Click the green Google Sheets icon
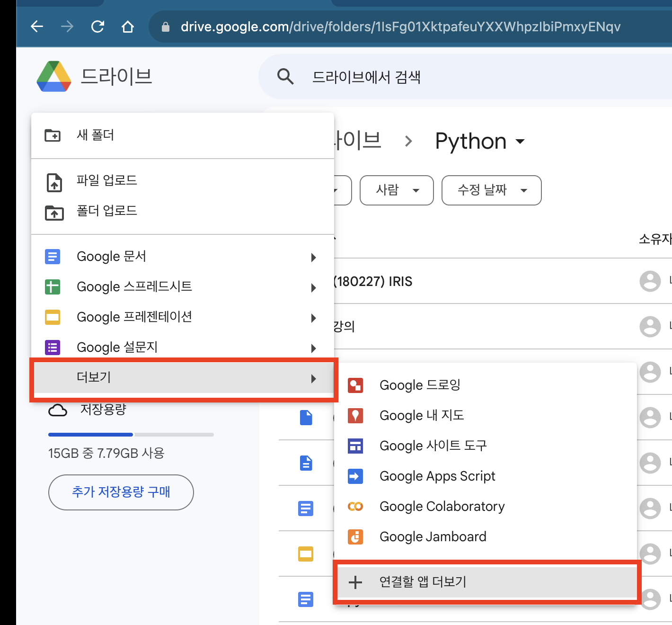 (53, 287)
